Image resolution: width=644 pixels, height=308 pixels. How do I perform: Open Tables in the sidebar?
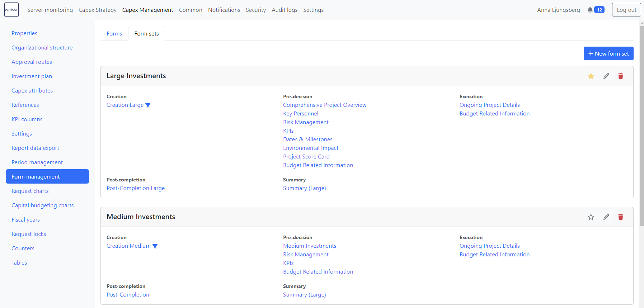coord(19,262)
